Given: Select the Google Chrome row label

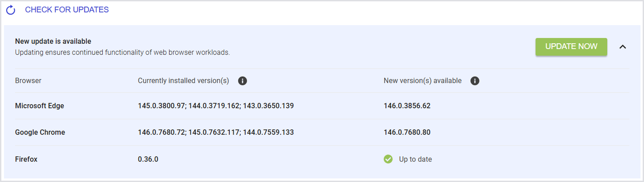Looking at the screenshot, I should 40,133.
